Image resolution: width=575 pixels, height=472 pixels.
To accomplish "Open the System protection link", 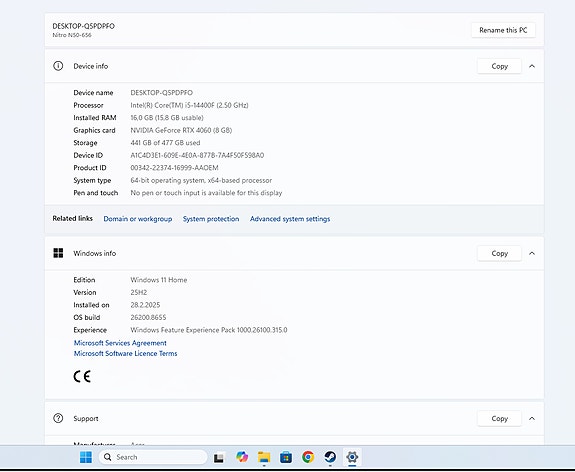I will 211,219.
